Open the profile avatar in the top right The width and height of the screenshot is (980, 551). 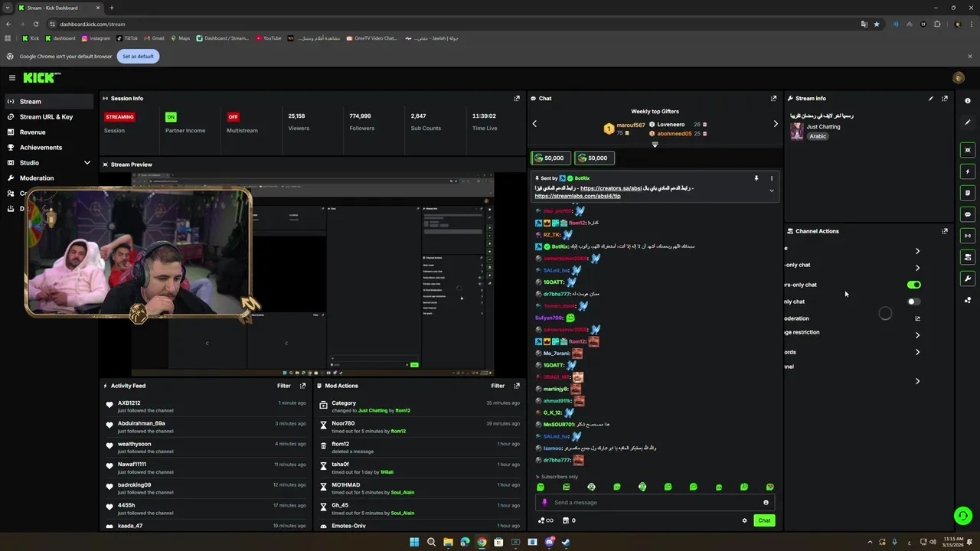(x=958, y=77)
